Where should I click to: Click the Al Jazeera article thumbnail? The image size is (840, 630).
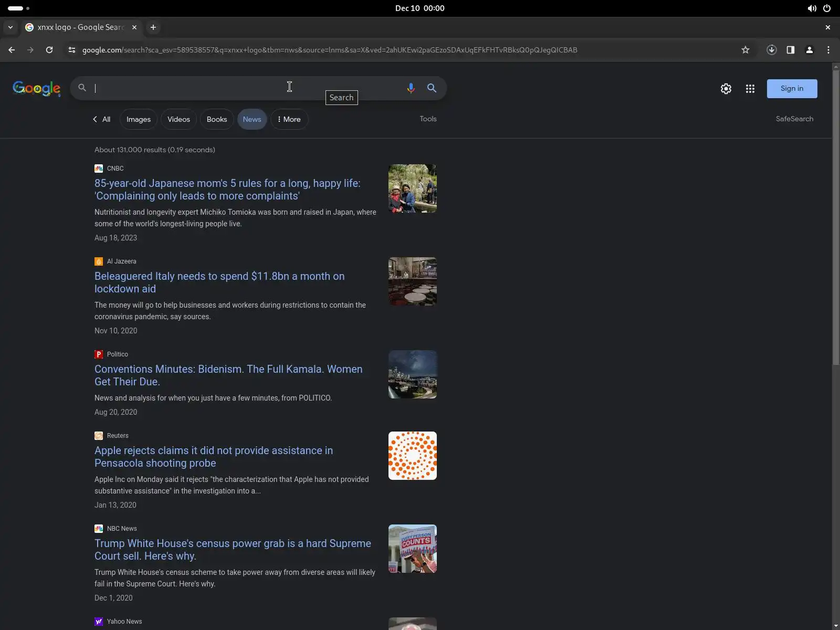click(413, 281)
